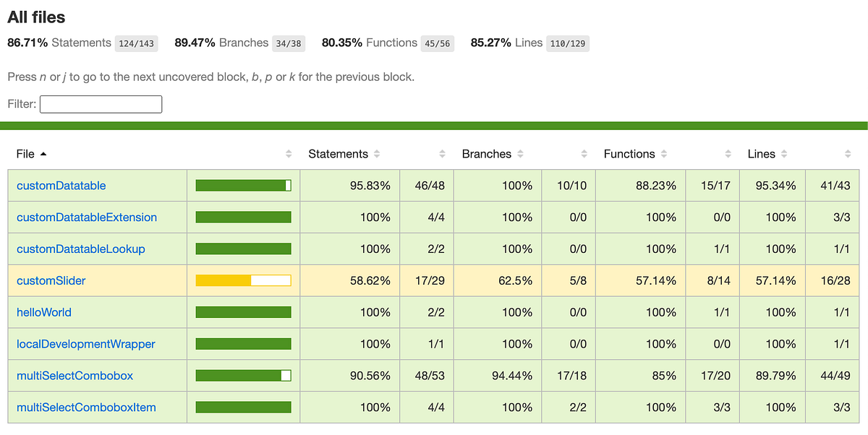The height and width of the screenshot is (435, 868).
Task: Click 89.47% Branches summary text
Action: click(221, 43)
